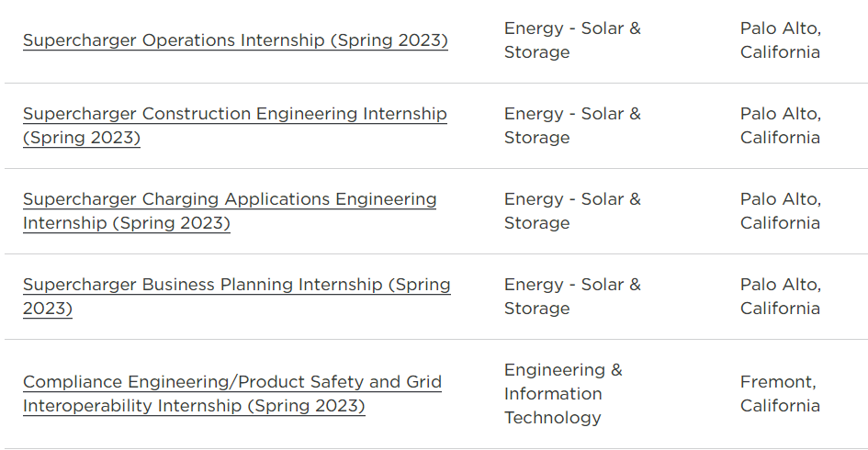The image size is (868, 450).
Task: Open Compliance Engineering/Product Safety internship link
Action: coord(232,394)
